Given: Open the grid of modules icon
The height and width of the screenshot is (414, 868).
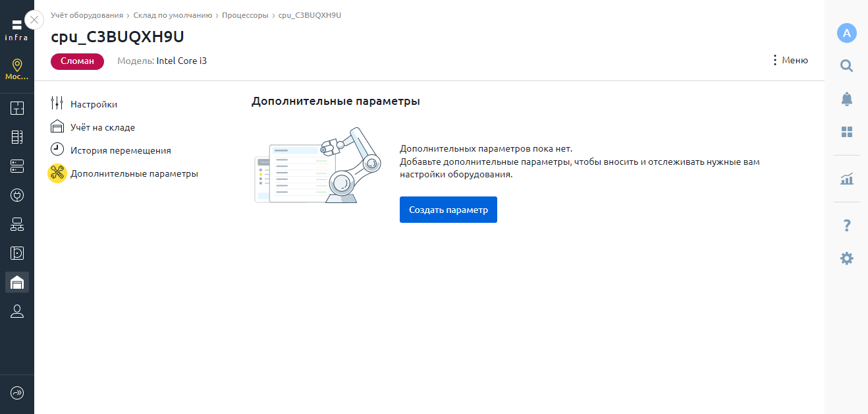Looking at the screenshot, I should [847, 132].
